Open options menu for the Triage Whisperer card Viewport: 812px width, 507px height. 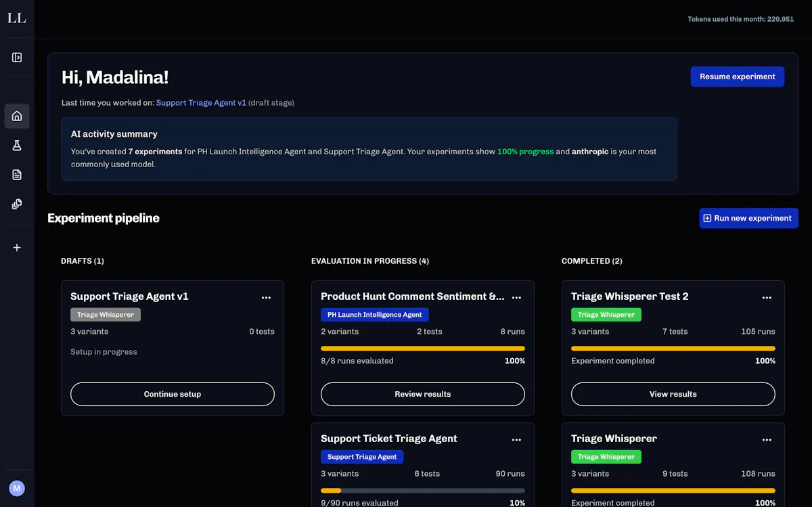click(767, 439)
